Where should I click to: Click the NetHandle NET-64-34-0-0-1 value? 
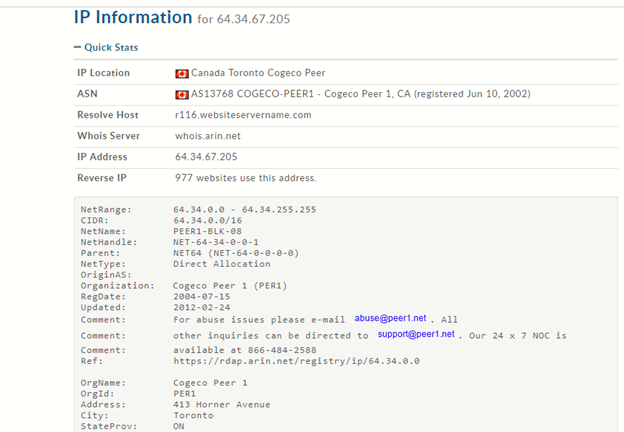point(215,242)
